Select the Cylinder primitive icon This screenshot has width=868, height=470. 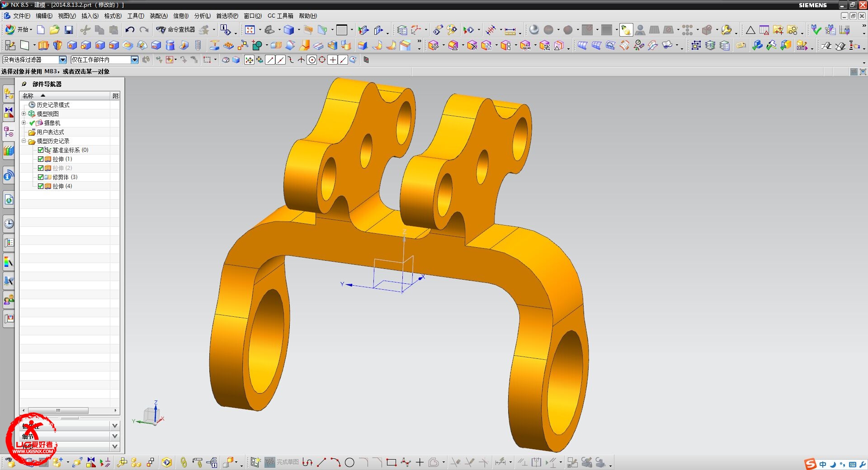point(170,45)
